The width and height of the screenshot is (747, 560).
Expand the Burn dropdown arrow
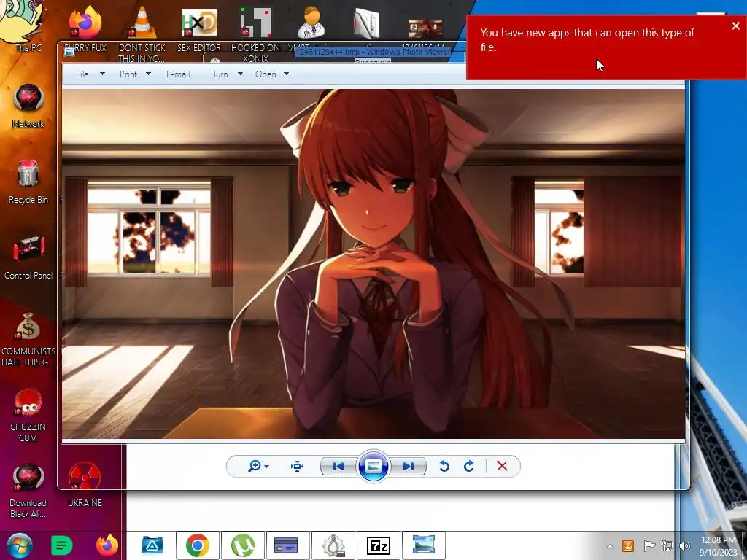click(240, 74)
